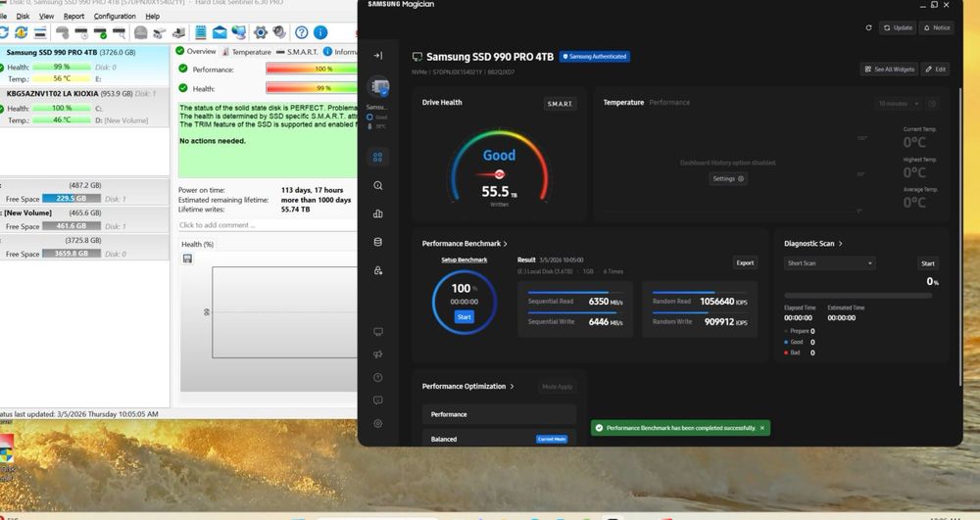980x520 pixels.
Task: Dismiss the benchmark completed notification with its X
Action: (x=761, y=428)
